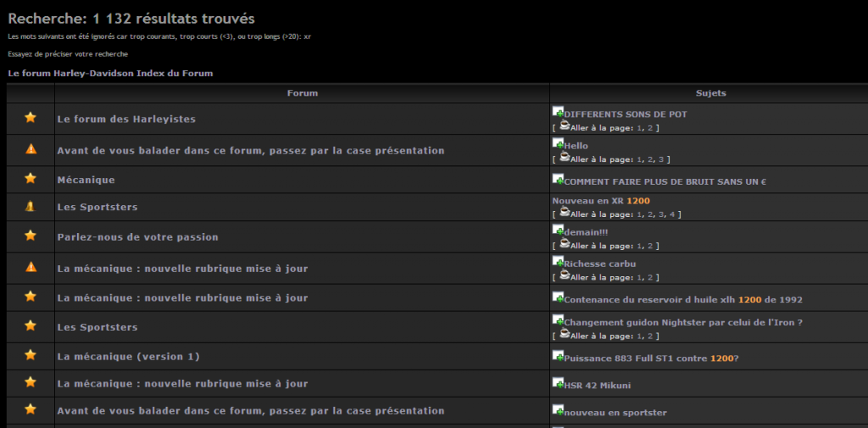Open topic DIFFERENTS SONS DE POT

click(626, 114)
